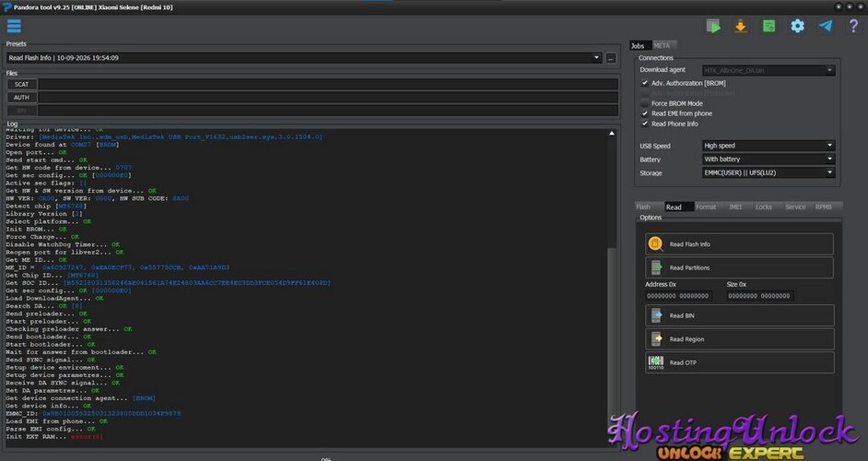
Task: Click the Read OTP binary icon
Action: (656, 362)
